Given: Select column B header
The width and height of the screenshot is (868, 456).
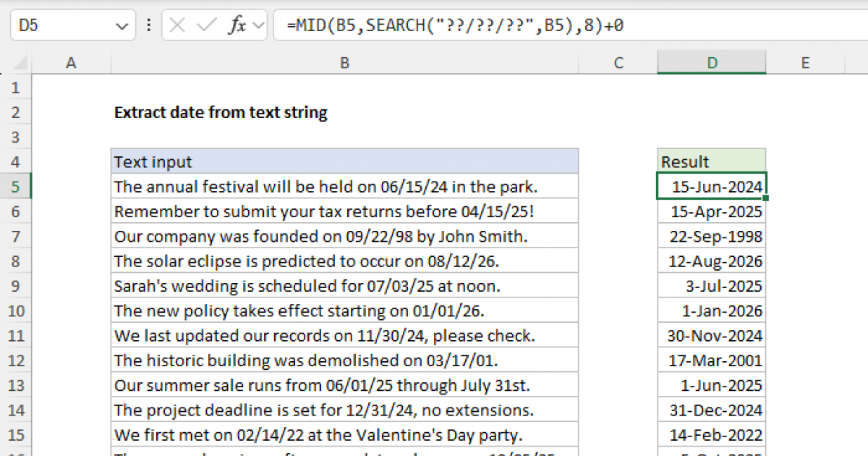Looking at the screenshot, I should click(x=344, y=63).
